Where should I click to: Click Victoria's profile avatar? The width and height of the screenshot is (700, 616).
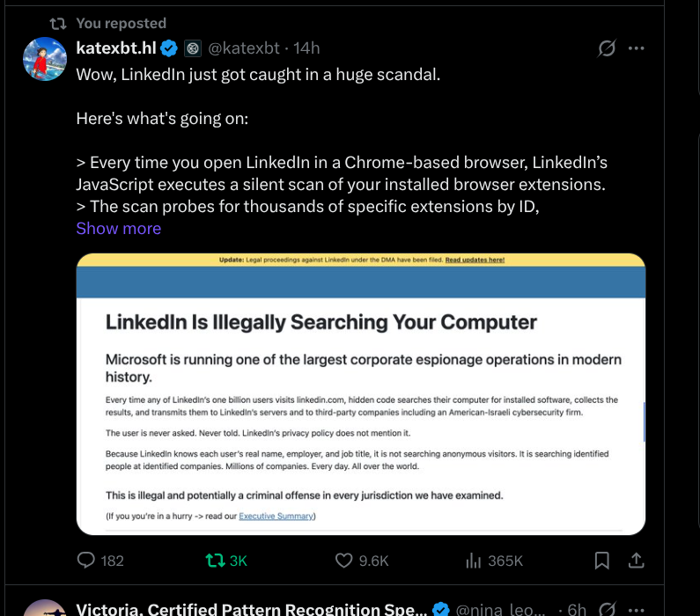(x=44, y=609)
